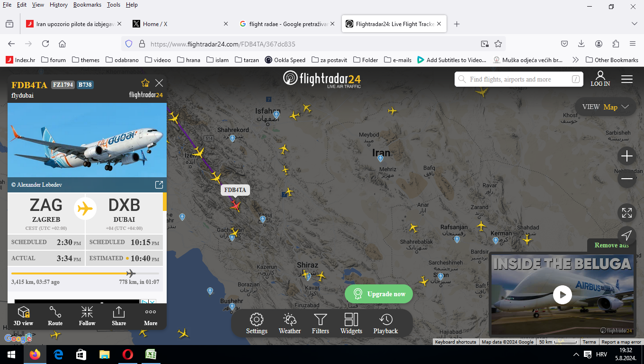Click the Keyboard shortcuts link

coord(456,342)
